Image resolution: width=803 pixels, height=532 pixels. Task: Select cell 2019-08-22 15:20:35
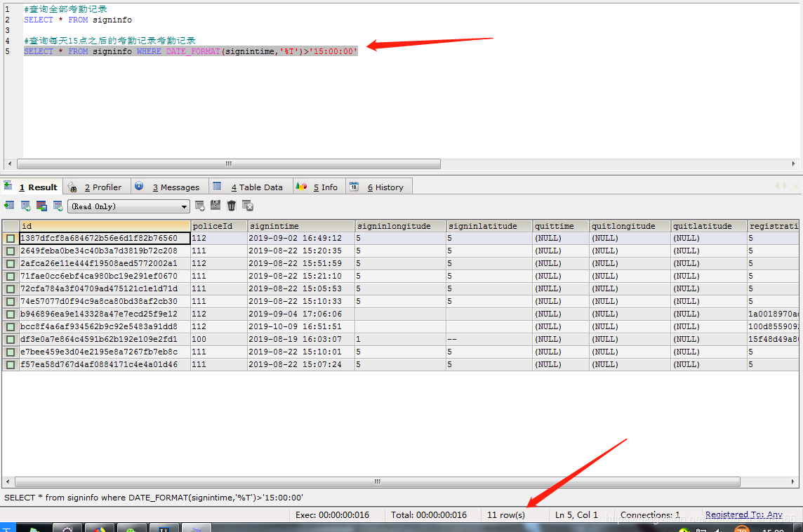pyautogui.click(x=301, y=251)
